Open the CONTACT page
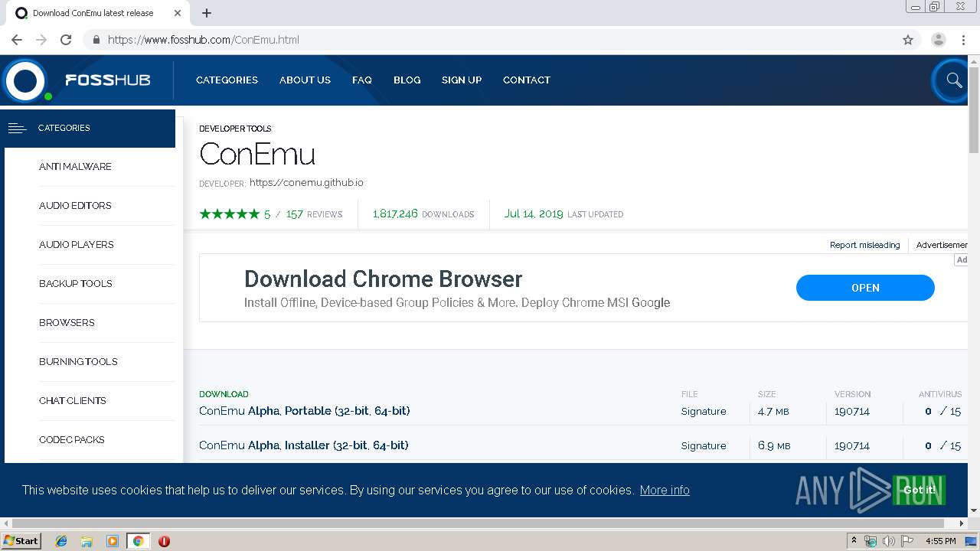980x551 pixels. click(527, 80)
